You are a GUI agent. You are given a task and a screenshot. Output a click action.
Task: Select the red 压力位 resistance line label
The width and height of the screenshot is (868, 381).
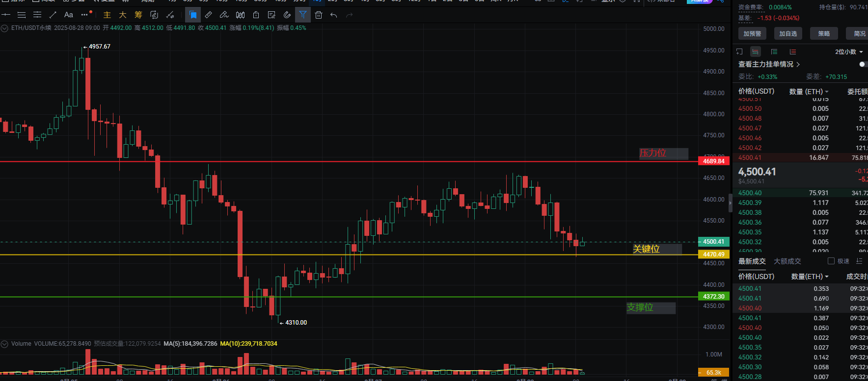[663, 153]
